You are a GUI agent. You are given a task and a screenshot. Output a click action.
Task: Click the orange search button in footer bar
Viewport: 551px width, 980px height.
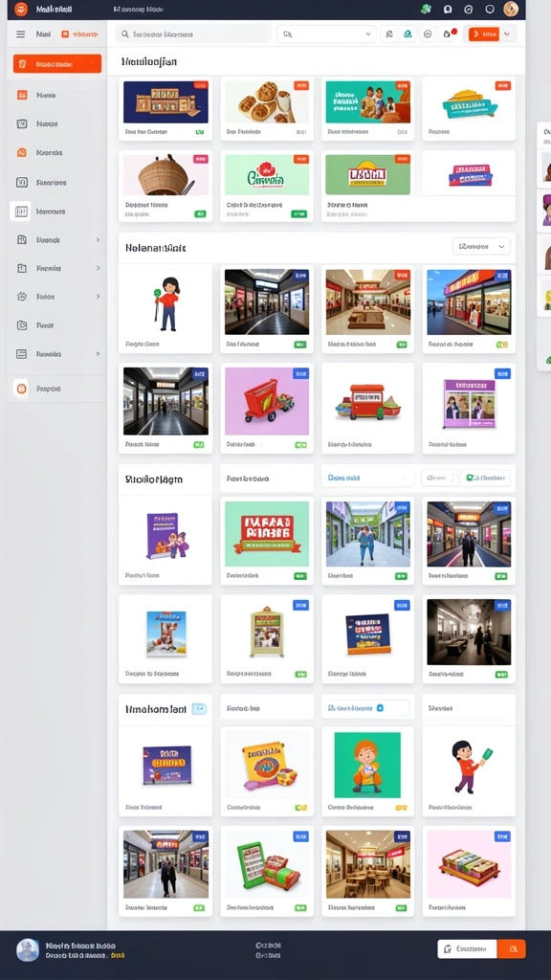coord(512,948)
